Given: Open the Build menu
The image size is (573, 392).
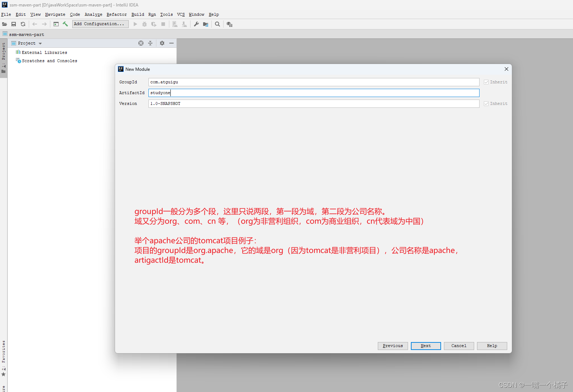Looking at the screenshot, I should [138, 14].
